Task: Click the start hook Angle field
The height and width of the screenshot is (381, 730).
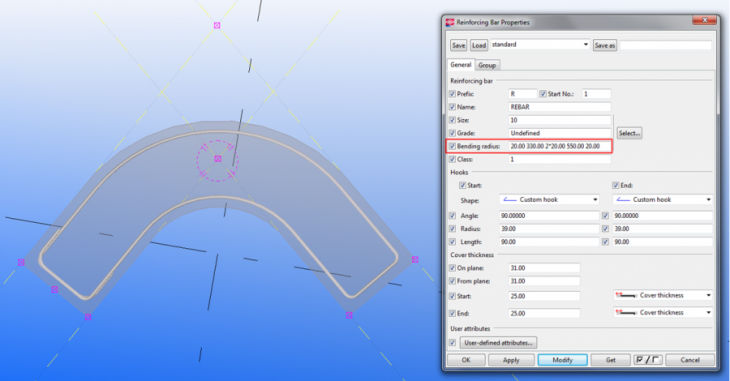Action: pos(549,216)
